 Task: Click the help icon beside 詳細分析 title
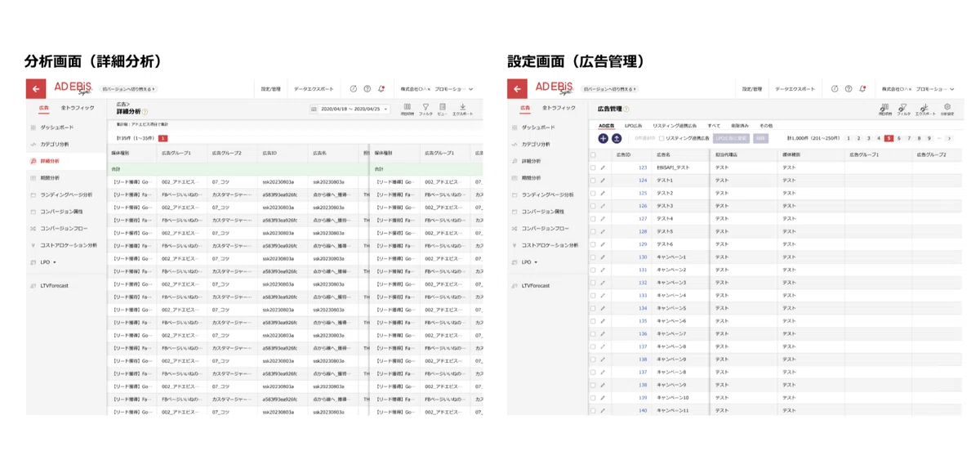coord(146,111)
